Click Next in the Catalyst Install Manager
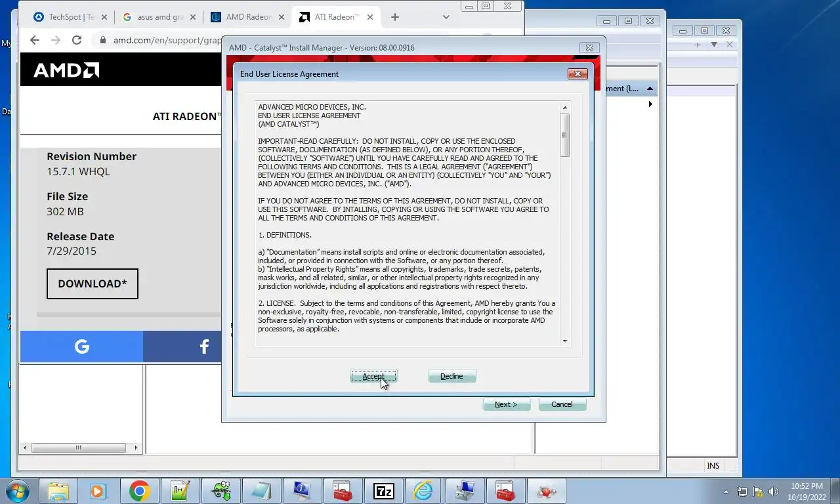The height and width of the screenshot is (504, 840). 506,404
